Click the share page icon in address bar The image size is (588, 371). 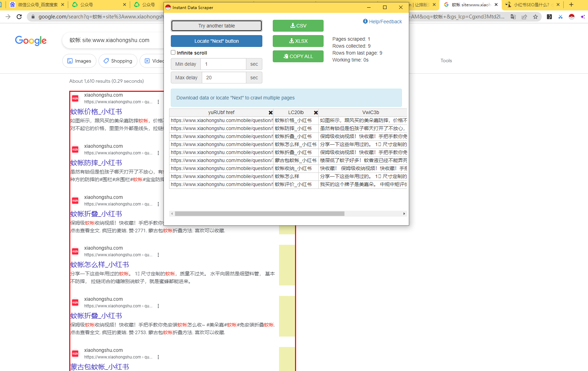coord(524,17)
